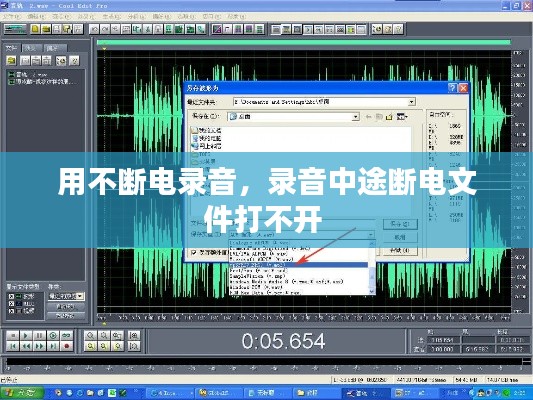
Task: Click the horizontal zoom in magnifier icon
Action: (90, 336)
